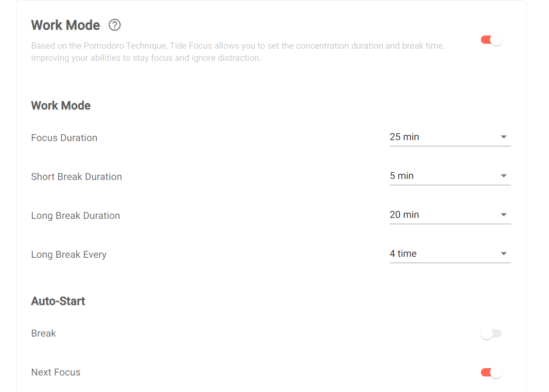The width and height of the screenshot is (549, 392).
Task: Disable the main Work Mode switch
Action: pos(491,40)
